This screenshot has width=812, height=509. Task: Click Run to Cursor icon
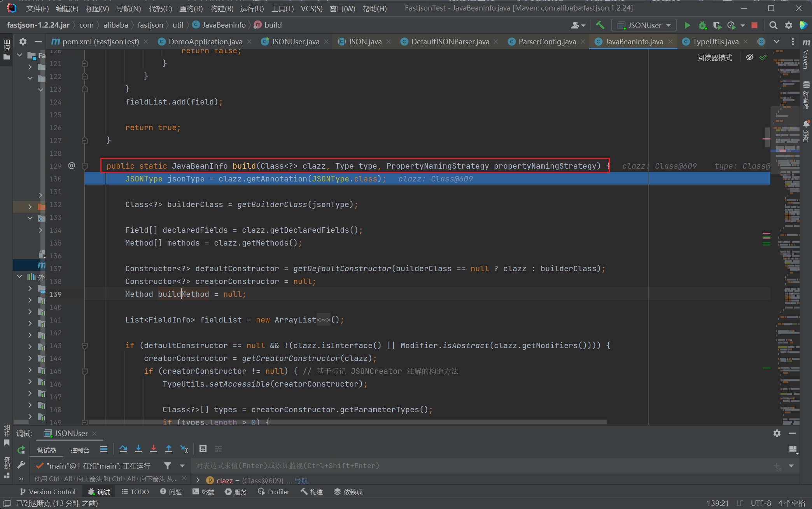[184, 449]
